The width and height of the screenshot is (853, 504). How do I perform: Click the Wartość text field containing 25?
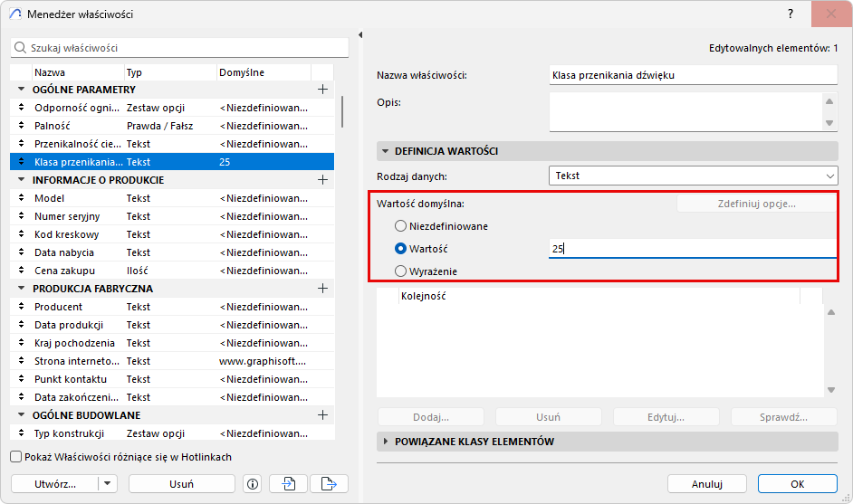(692, 249)
